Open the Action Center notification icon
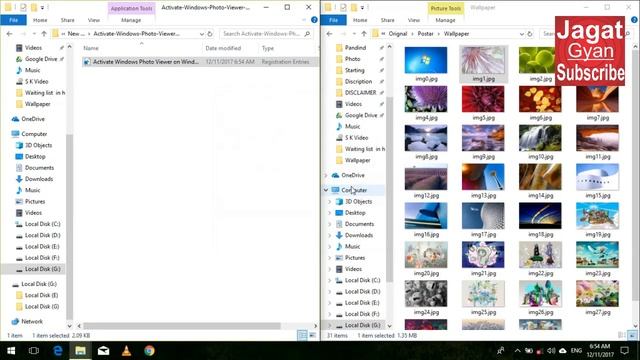Screen dimensions: 640x360 (624, 351)
